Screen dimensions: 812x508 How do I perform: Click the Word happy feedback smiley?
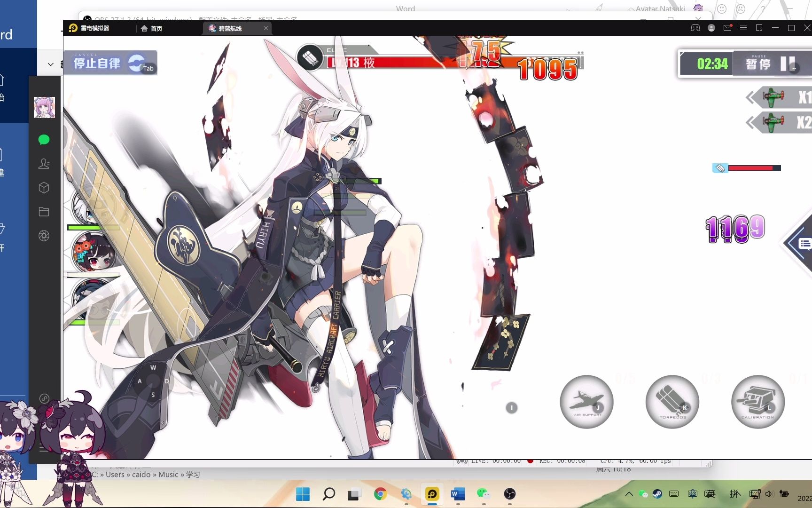coord(722,9)
